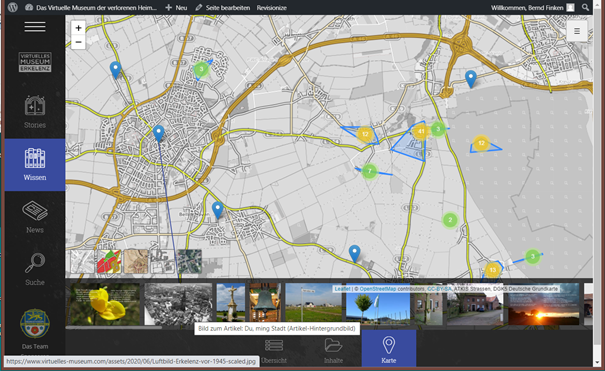Click the Virtuelles Museum Erkelenz logo
605x371 pixels.
(x=35, y=62)
